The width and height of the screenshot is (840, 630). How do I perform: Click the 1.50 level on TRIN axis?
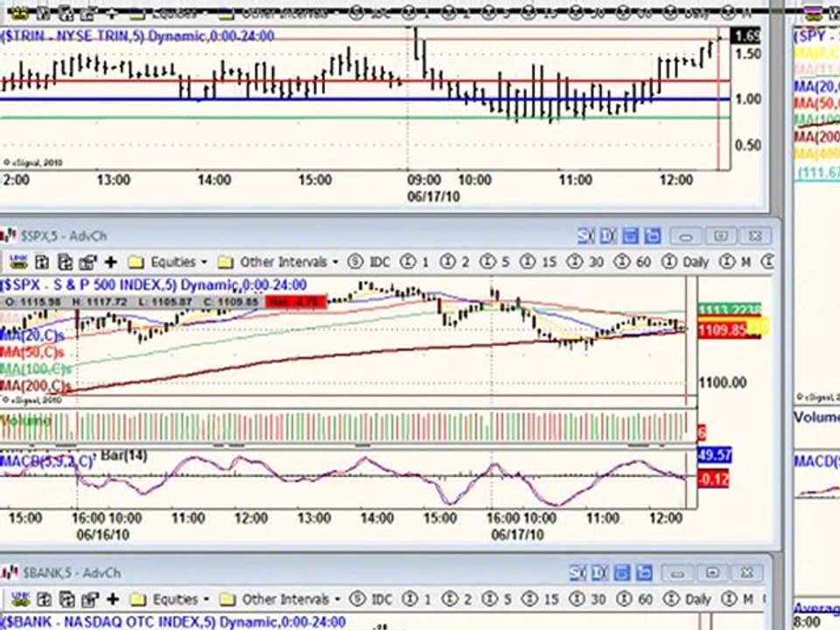coord(748,53)
